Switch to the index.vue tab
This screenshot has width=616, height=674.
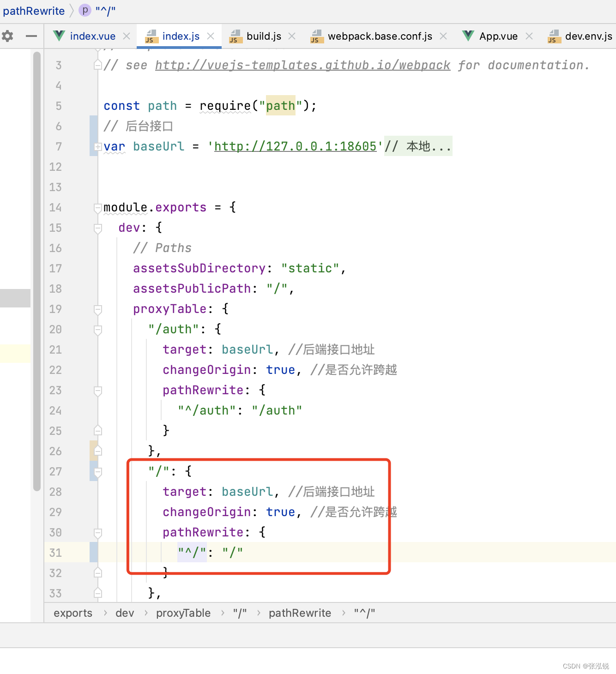[92, 36]
